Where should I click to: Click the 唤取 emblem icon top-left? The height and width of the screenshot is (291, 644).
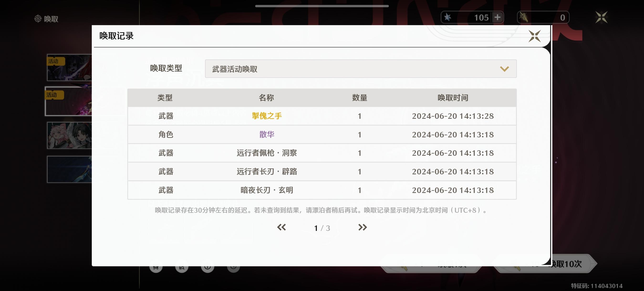[38, 19]
